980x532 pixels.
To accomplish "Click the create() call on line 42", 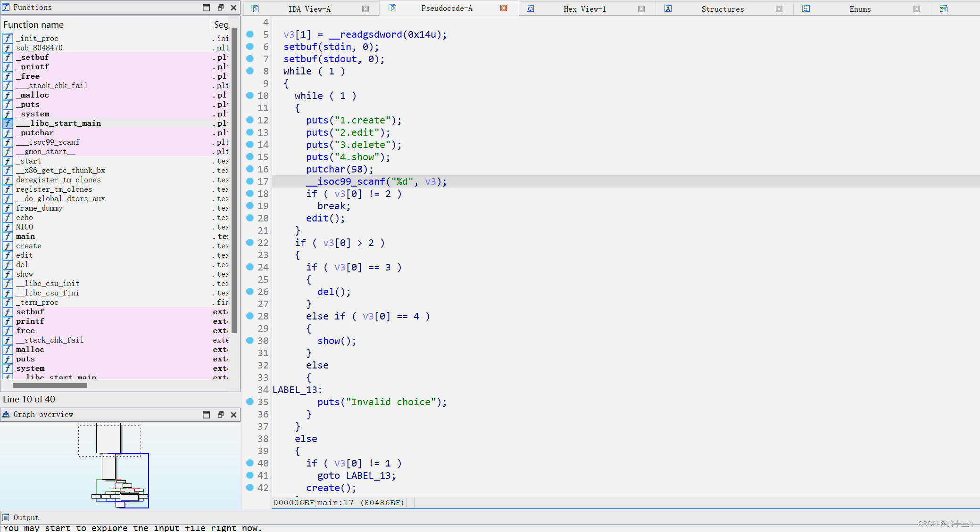I will tap(323, 488).
